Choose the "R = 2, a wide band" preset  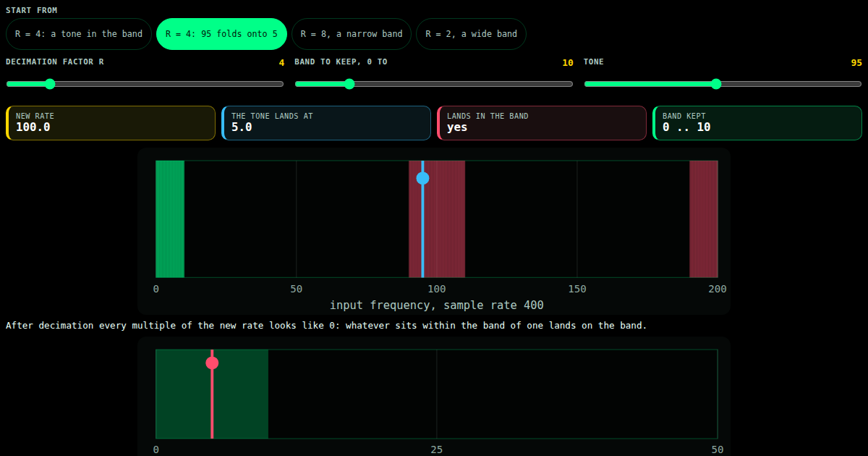471,34
